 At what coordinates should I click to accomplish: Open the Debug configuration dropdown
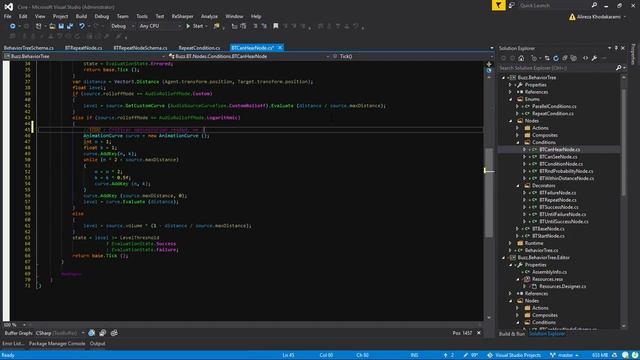click(x=122, y=26)
